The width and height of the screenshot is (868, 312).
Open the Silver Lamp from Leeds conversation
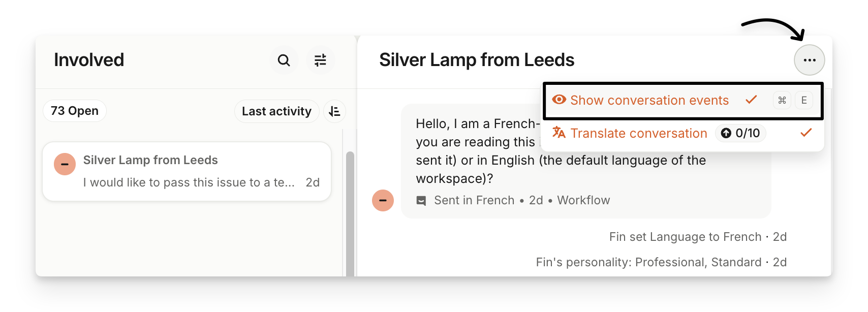[187, 171]
